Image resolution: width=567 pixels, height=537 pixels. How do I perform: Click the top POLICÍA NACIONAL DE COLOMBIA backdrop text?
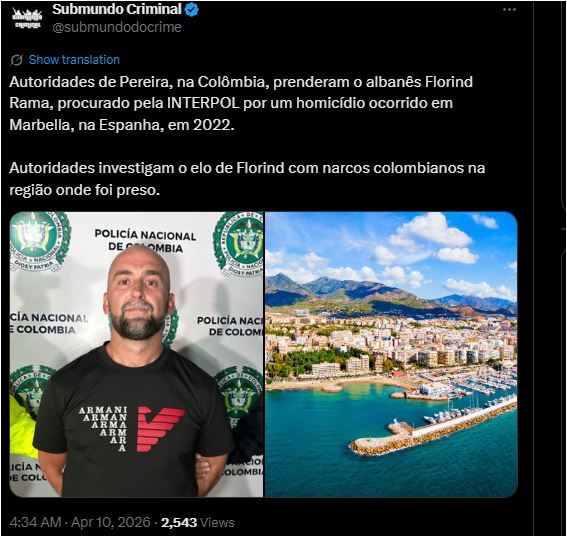click(145, 241)
